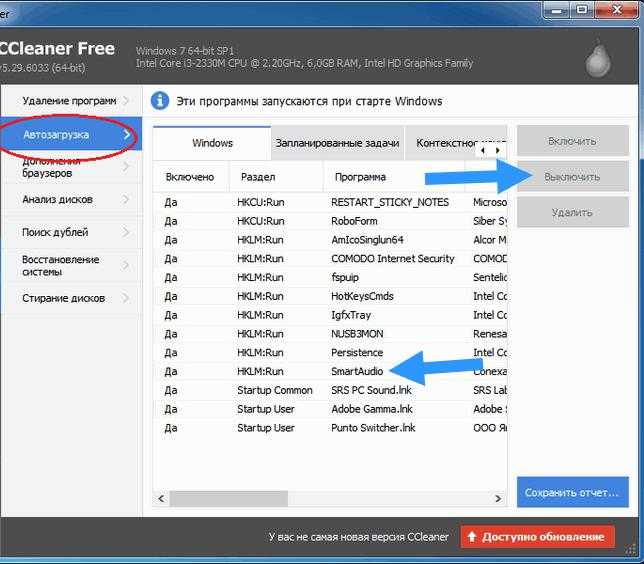The width and height of the screenshot is (644, 564).
Task: Select the IgfxTray entry
Action: (330, 315)
